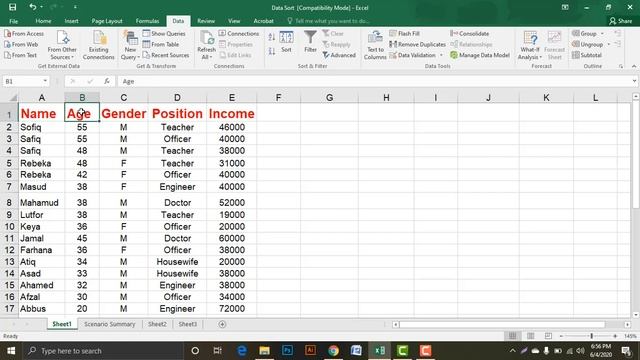Open the Name Box dropdown
This screenshot has height=360, width=640.
coord(45,81)
